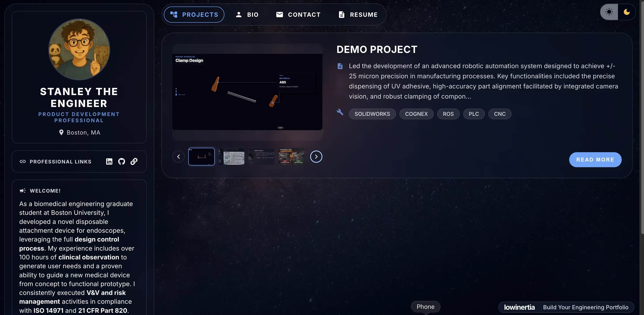Image resolution: width=644 pixels, height=315 pixels.
Task: Toggle the Phone preview mode
Action: 425,306
